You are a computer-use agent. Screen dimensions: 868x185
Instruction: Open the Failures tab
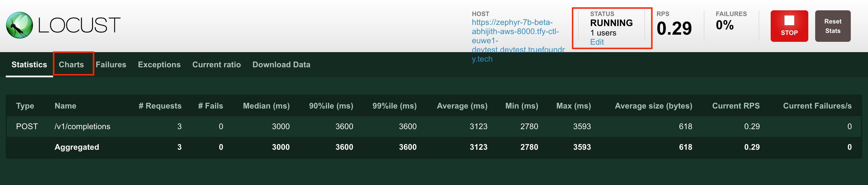[x=111, y=65]
